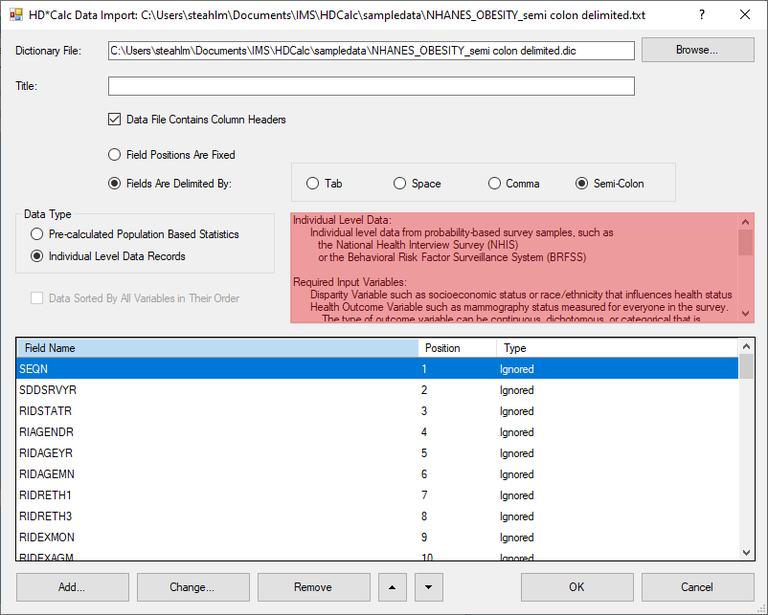This screenshot has width=768, height=615.
Task: Click Remove to delete selected field
Action: pyautogui.click(x=313, y=587)
